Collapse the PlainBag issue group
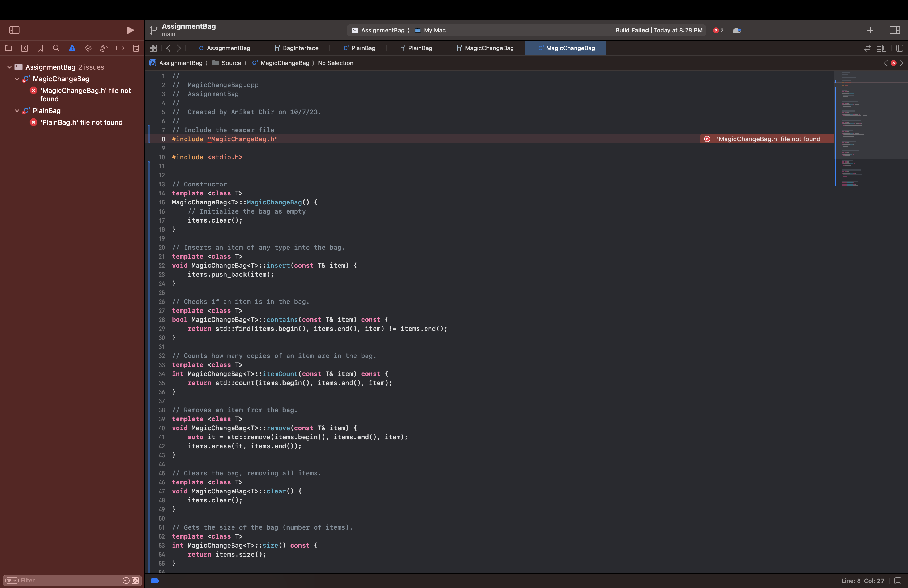This screenshot has width=908, height=588. pos(17,111)
